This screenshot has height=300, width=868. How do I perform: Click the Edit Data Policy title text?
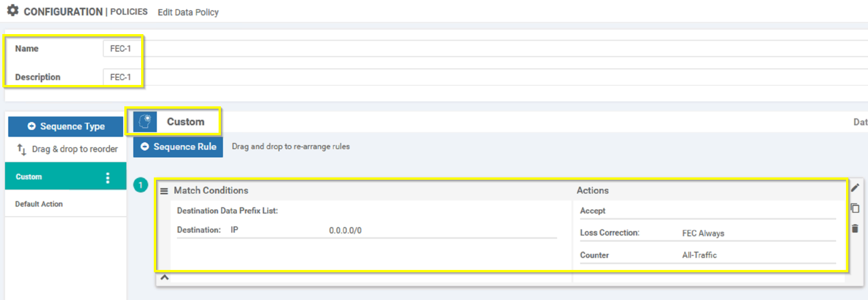coord(188,12)
